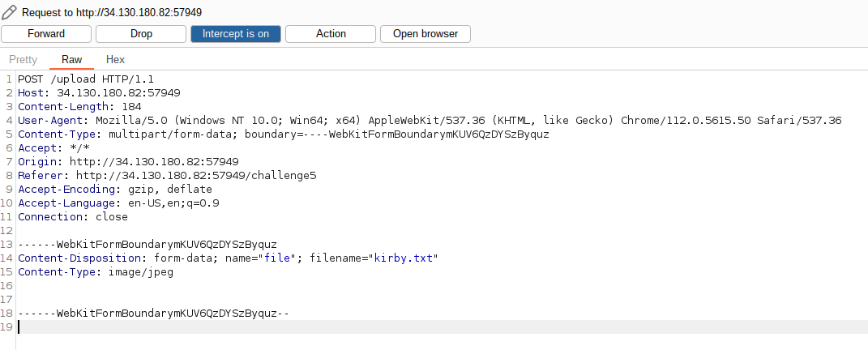Image resolution: width=868 pixels, height=350 pixels.
Task: Click the pencil edit icon beside request title
Action: click(x=10, y=12)
